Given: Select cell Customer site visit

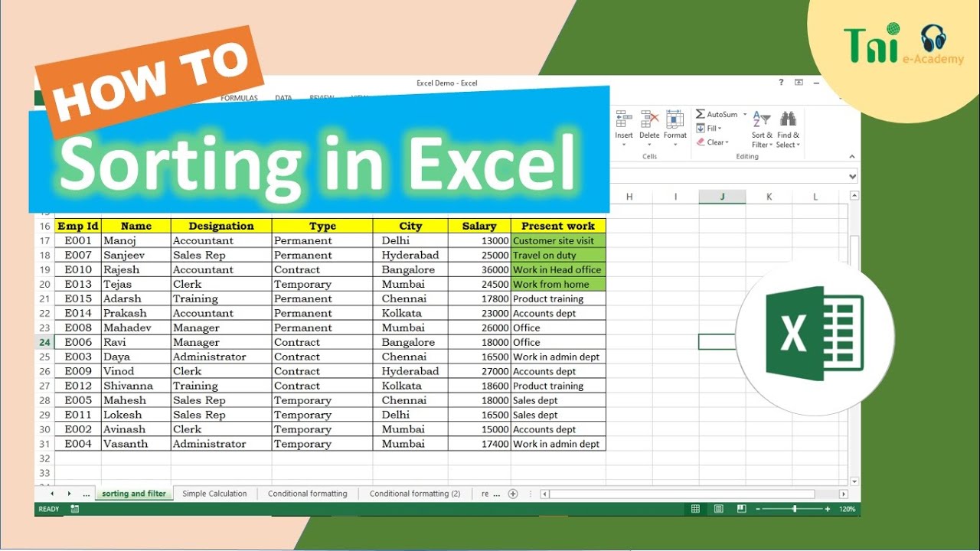Looking at the screenshot, I should (558, 240).
